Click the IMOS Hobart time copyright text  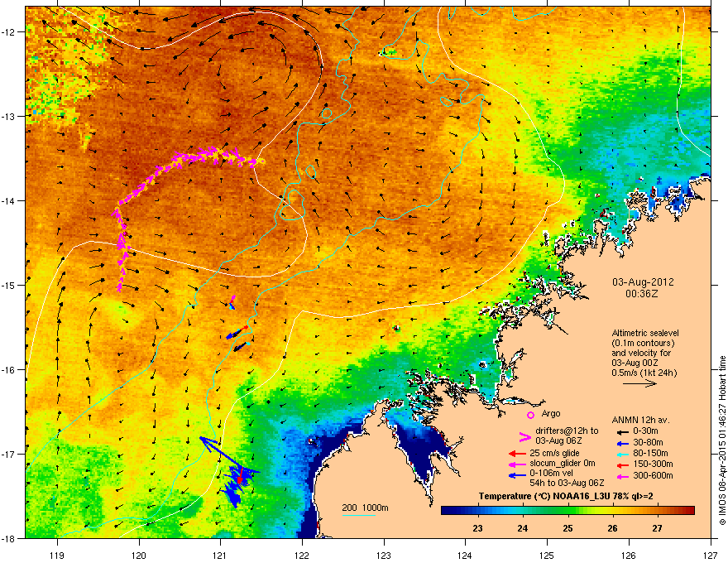[x=722, y=440]
